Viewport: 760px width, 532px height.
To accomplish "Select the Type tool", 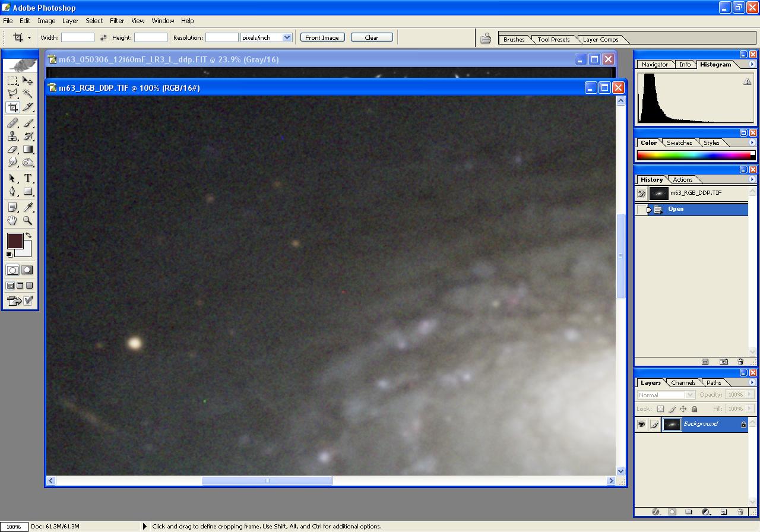I will point(28,178).
